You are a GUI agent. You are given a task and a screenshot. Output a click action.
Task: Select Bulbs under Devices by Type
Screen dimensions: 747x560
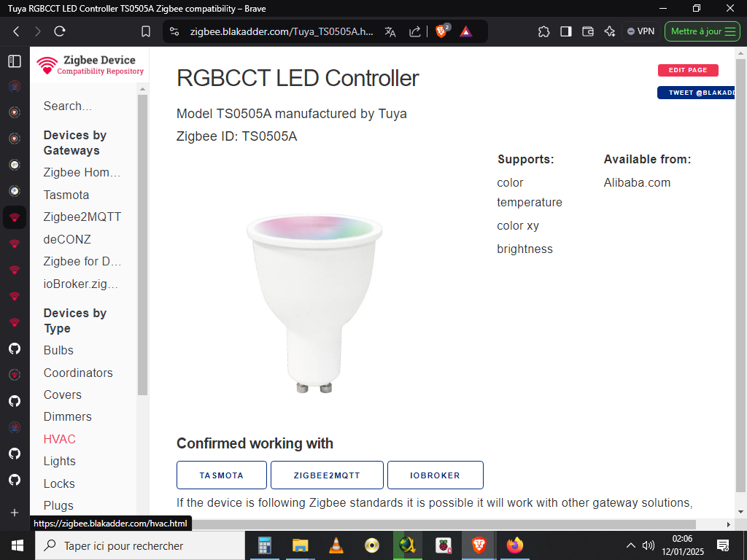pos(58,350)
